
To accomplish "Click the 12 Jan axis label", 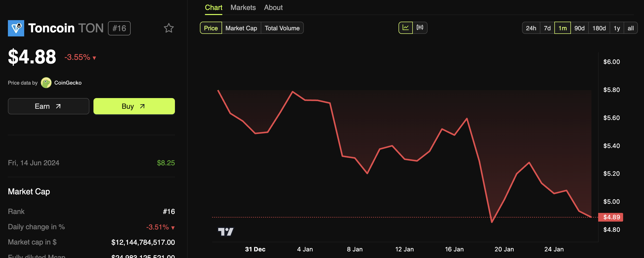I will pyautogui.click(x=404, y=249).
